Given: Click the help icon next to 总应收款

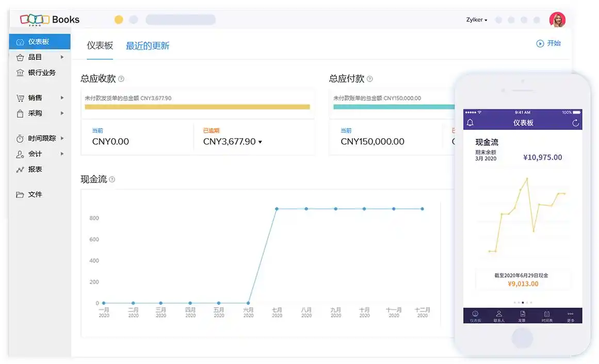Looking at the screenshot, I should click(122, 79).
